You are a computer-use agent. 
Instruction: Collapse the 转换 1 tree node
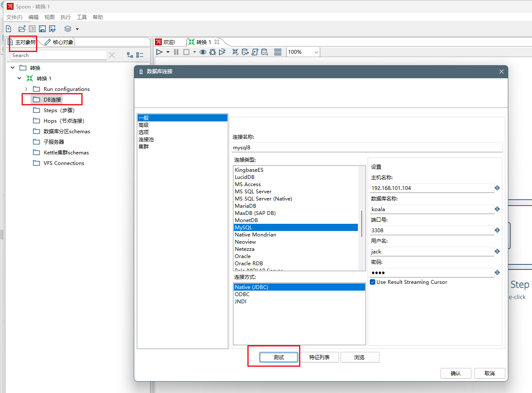(19, 78)
